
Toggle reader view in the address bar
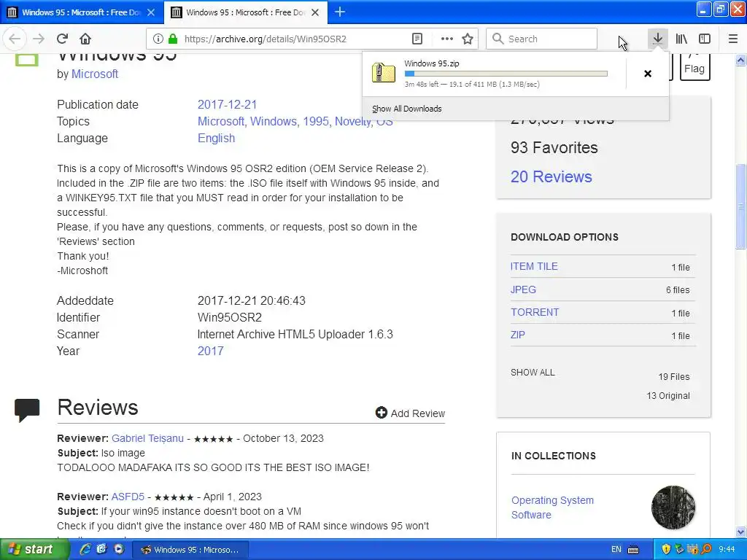[x=417, y=39]
